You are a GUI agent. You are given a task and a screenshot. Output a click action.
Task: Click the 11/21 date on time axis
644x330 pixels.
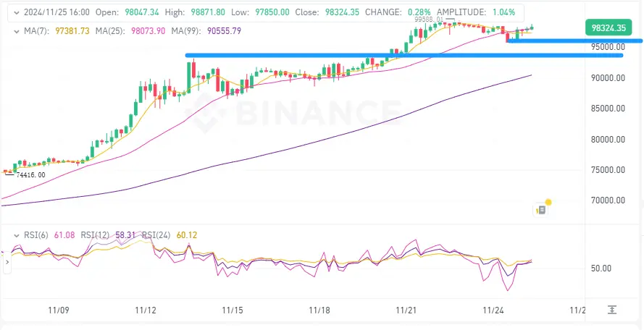(x=406, y=310)
